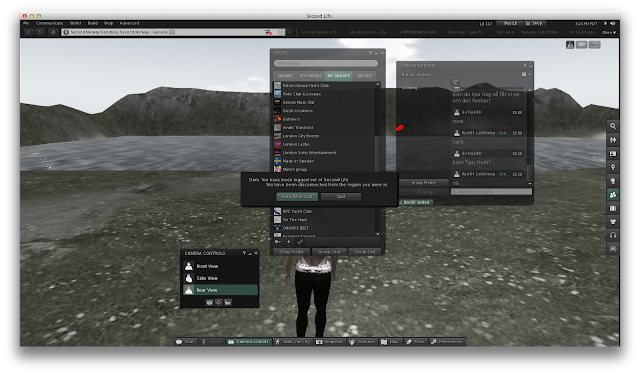
Task: Click the volume speaker icon
Action: click(x=612, y=23)
